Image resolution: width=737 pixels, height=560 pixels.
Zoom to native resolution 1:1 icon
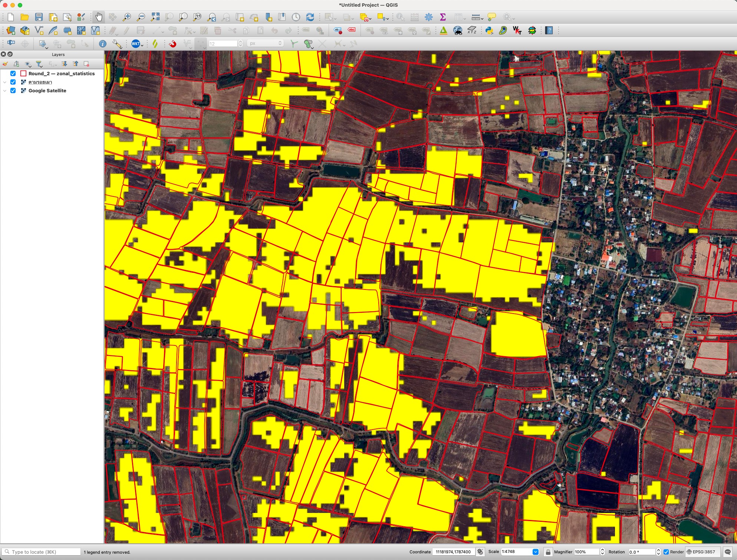197,17
